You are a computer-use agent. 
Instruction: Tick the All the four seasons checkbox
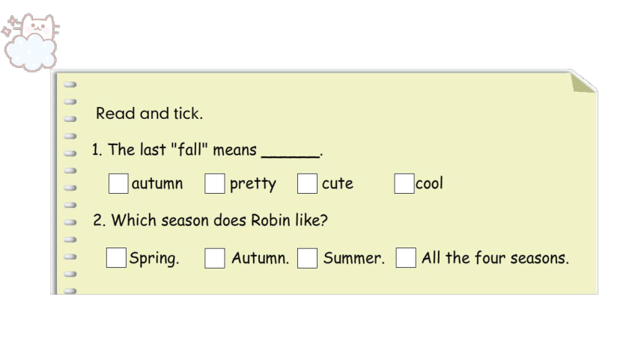(406, 258)
